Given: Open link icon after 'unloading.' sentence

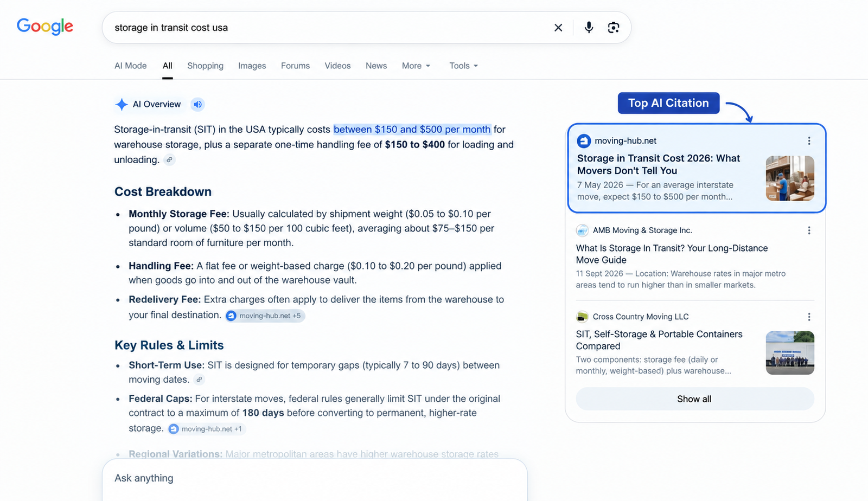Looking at the screenshot, I should pyautogui.click(x=170, y=160).
